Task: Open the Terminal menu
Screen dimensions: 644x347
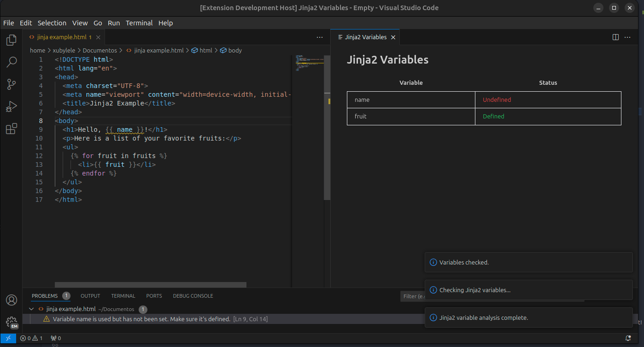Action: (x=139, y=23)
